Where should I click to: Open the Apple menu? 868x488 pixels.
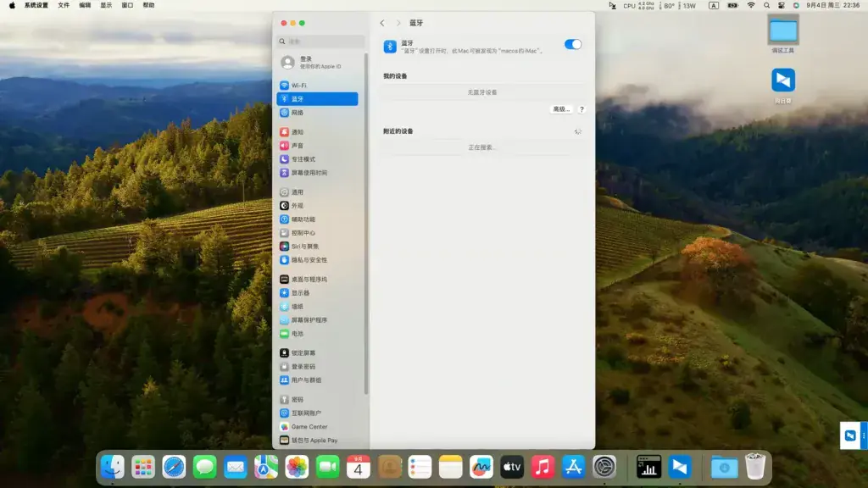12,6
